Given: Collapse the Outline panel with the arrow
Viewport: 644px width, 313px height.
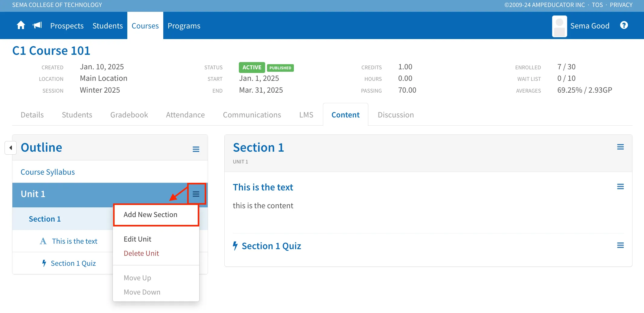Looking at the screenshot, I should 11,148.
